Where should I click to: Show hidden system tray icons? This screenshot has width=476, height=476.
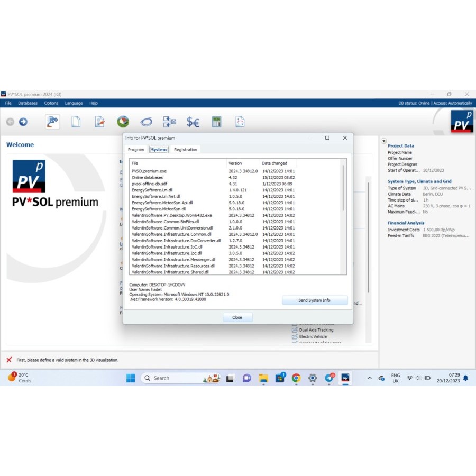370,378
